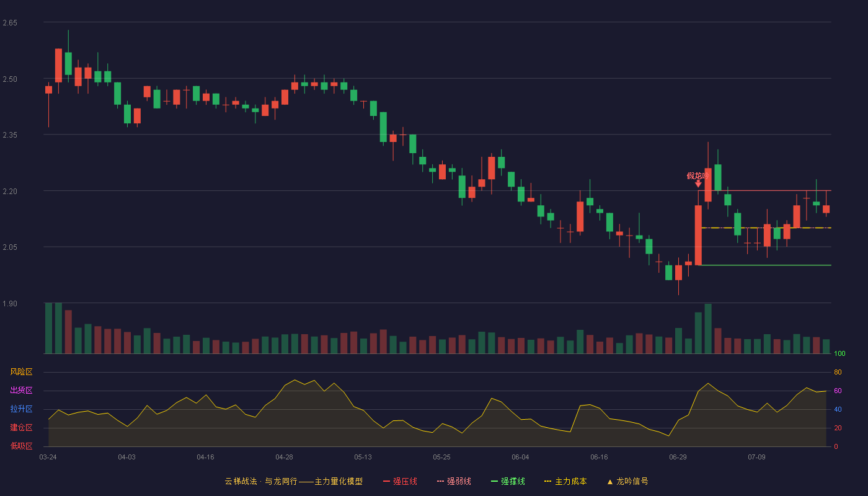Click the green 强撑线 legend dash icon
Image resolution: width=868 pixels, height=496 pixels.
click(x=494, y=482)
